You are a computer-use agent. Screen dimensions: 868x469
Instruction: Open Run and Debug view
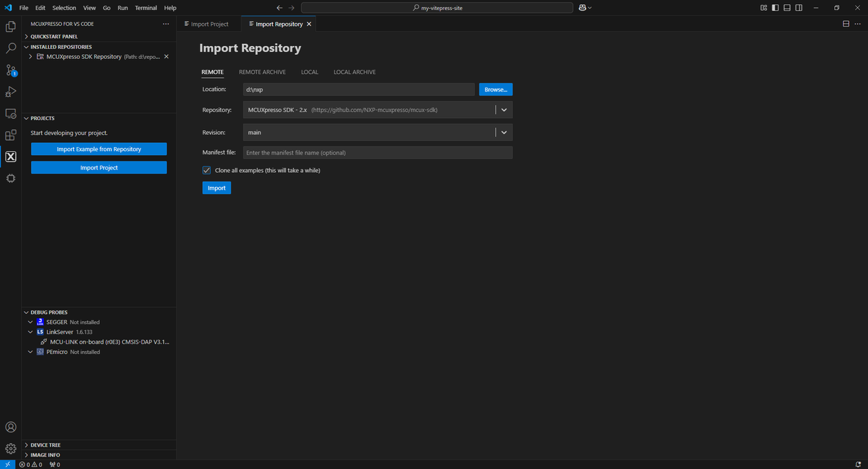[11, 91]
